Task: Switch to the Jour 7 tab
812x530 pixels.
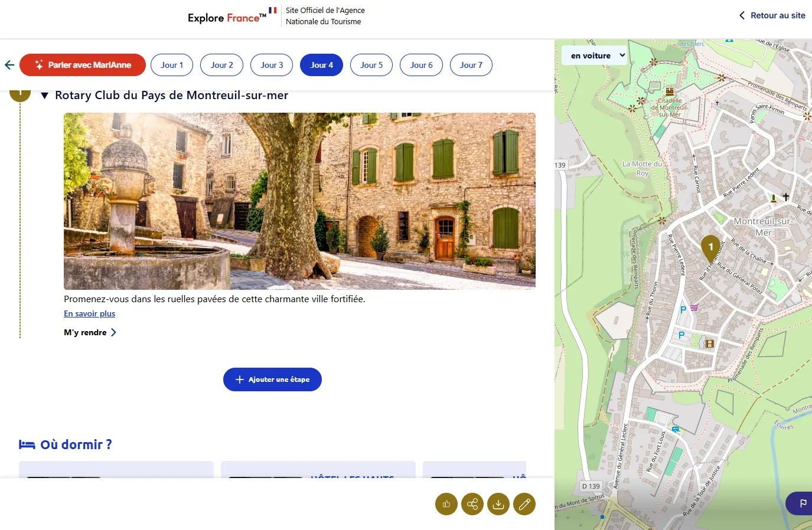Action: click(471, 65)
